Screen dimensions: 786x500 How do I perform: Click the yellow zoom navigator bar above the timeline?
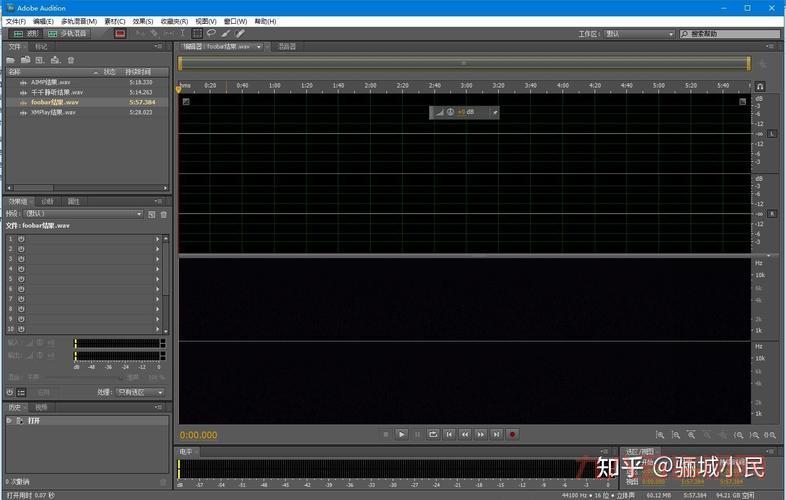point(463,63)
